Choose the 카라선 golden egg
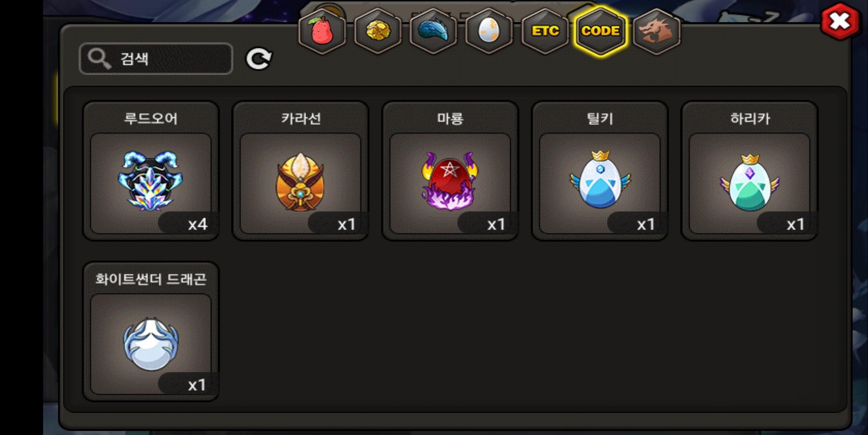The image size is (868, 435). pos(301,171)
